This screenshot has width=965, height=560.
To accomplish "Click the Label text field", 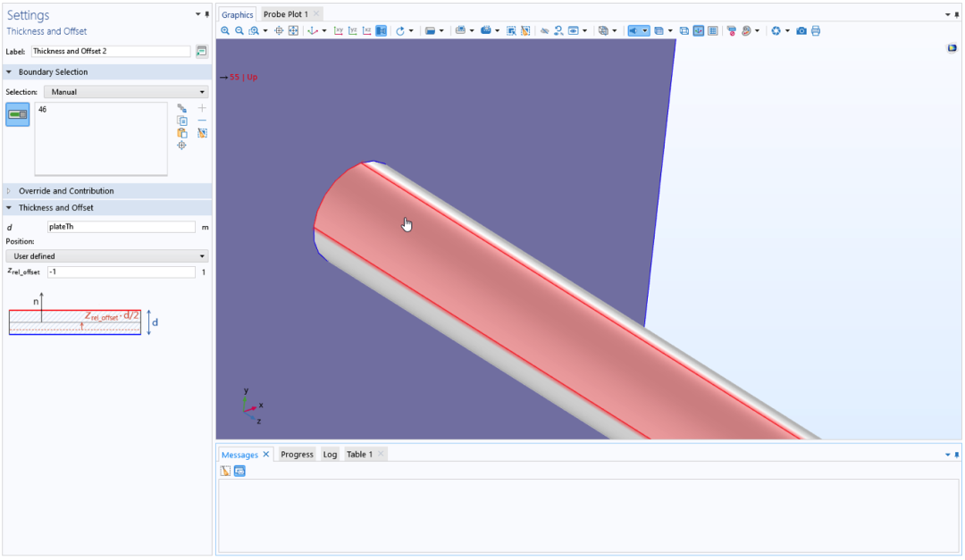I will (111, 51).
